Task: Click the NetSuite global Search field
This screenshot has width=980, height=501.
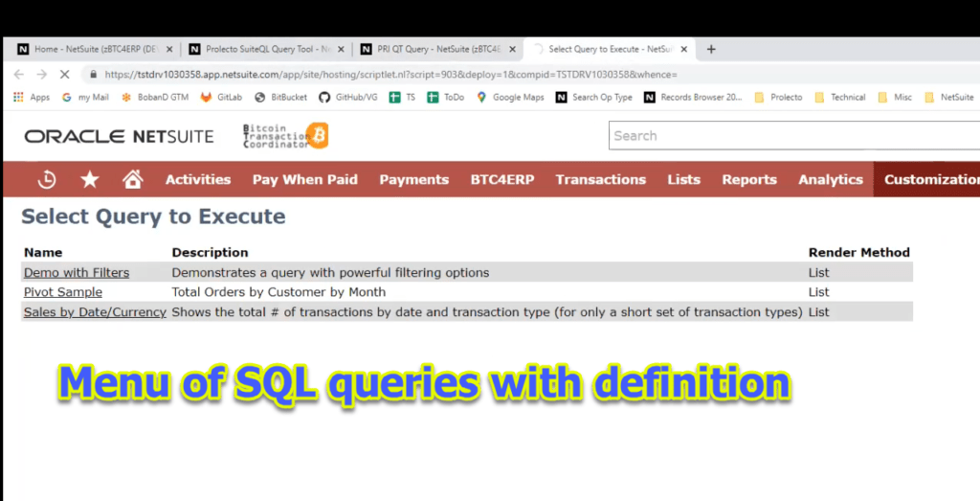Action: click(x=793, y=136)
